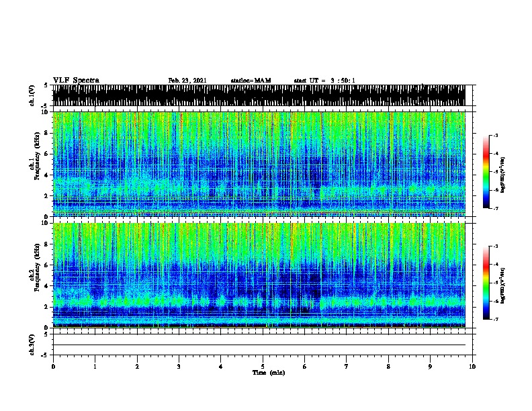Click time axis tick label "4"
This screenshot has width=532, height=411.
pos(220,367)
